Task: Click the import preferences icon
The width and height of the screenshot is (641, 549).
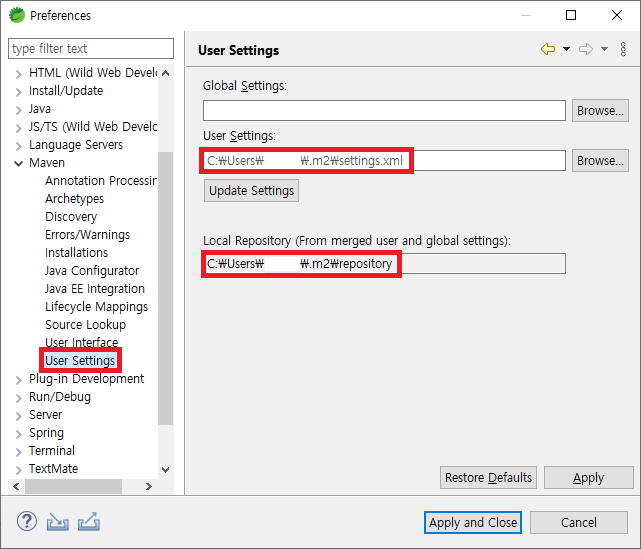Action: [x=58, y=522]
